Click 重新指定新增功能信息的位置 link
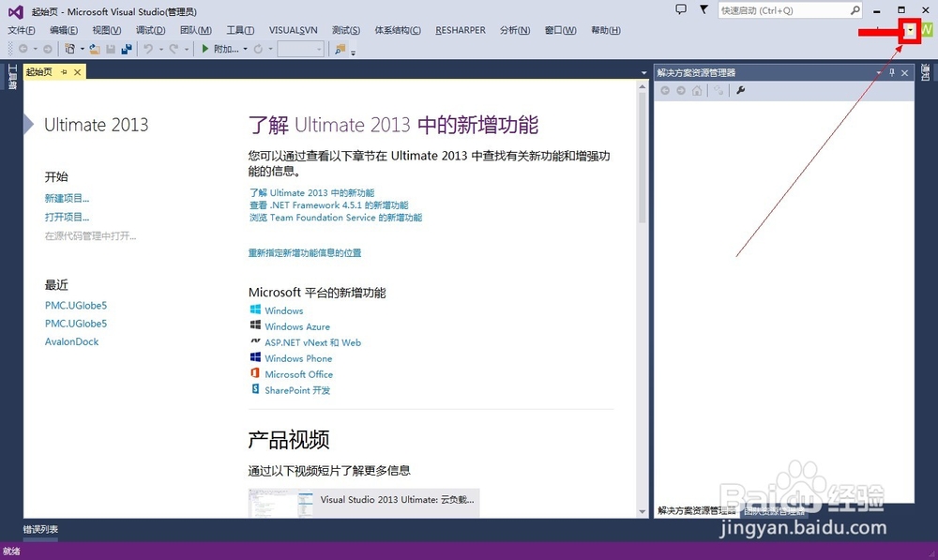938x560 pixels. click(305, 253)
